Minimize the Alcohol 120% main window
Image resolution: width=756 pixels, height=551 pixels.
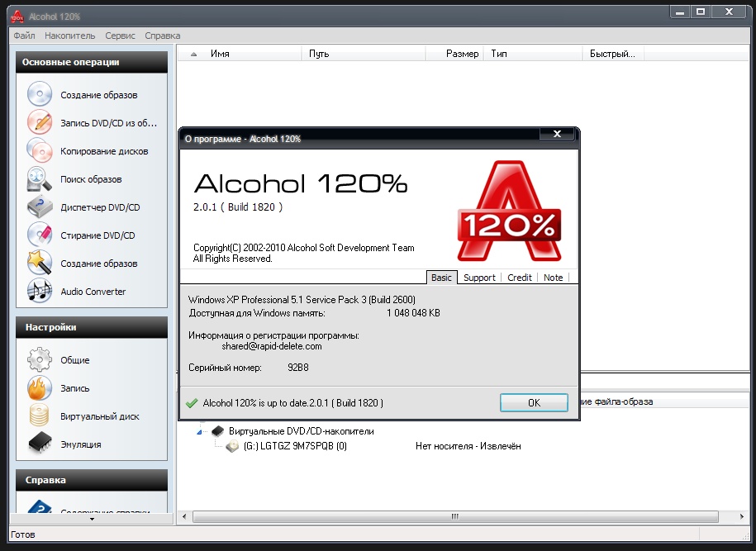point(680,12)
